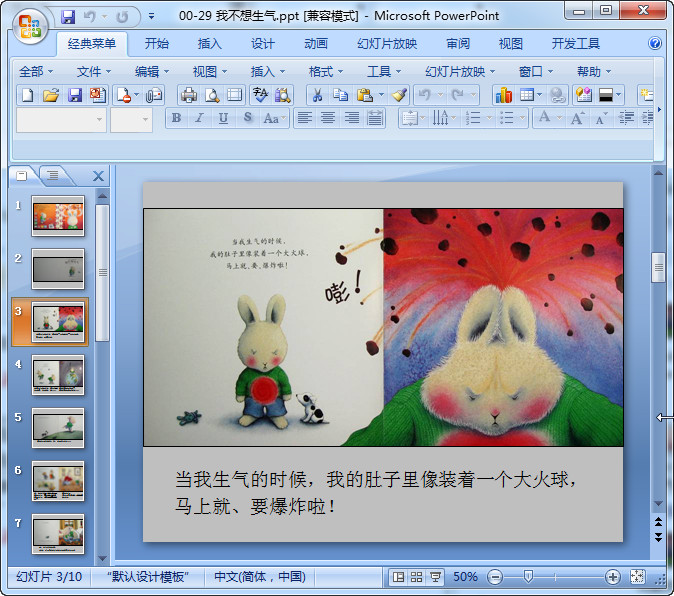Activate the format painter brush
Image resolution: width=674 pixels, height=596 pixels.
tap(399, 95)
